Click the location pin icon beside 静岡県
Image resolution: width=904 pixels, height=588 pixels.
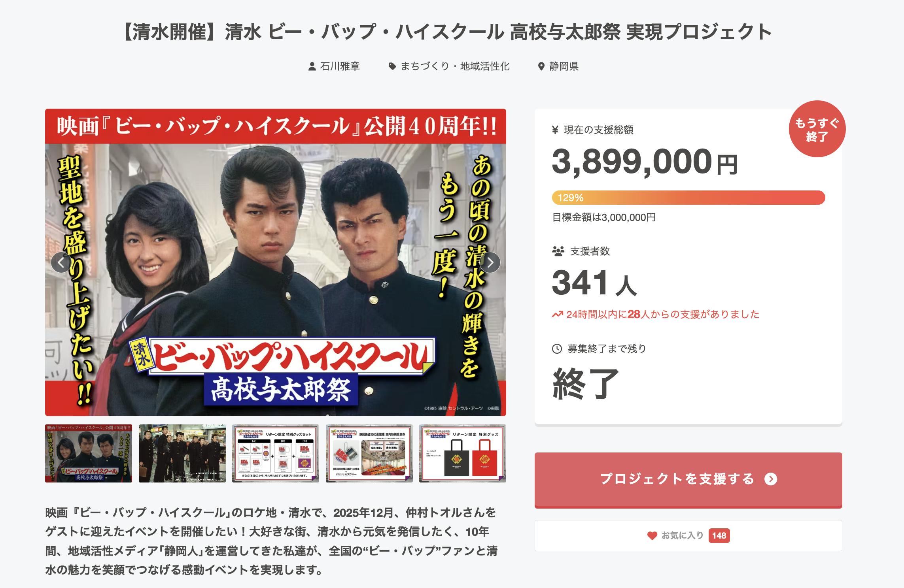coord(541,66)
